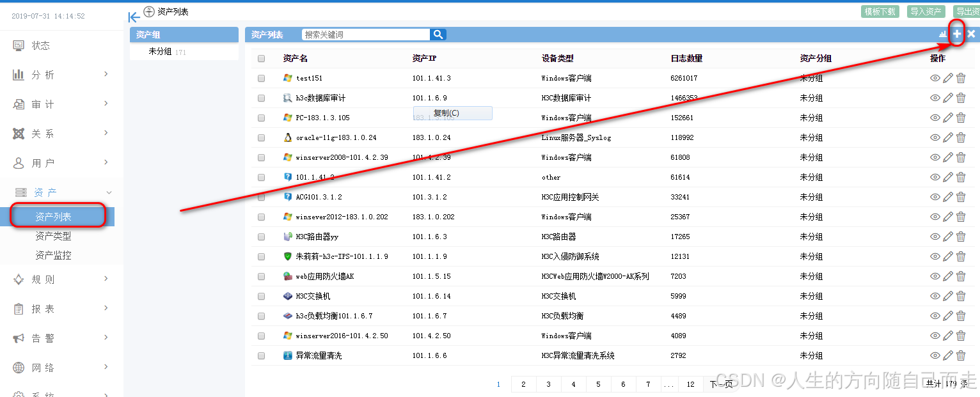Delete the h3c负载均衡101.1.6.7 asset

[961, 316]
